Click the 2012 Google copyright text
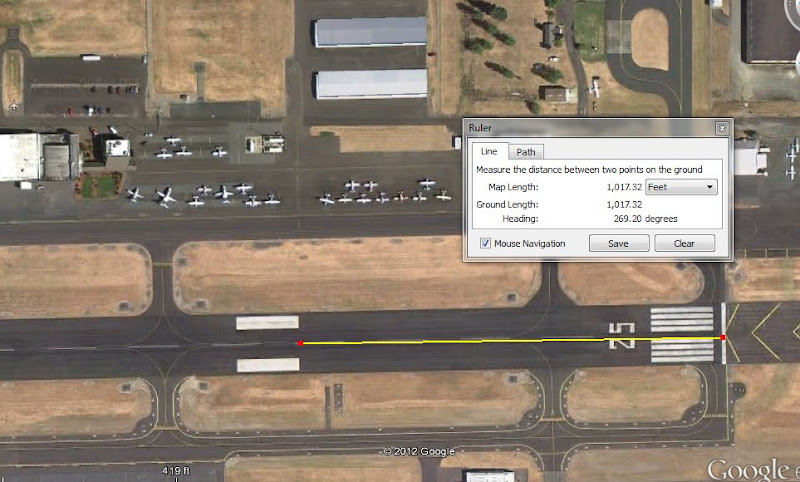800x482 pixels. point(419,451)
